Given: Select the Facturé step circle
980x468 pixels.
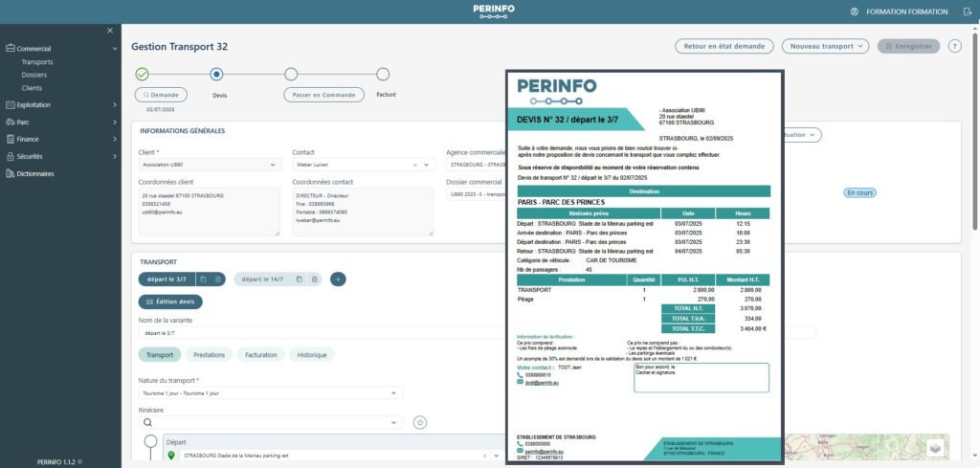Looking at the screenshot, I should pos(383,74).
